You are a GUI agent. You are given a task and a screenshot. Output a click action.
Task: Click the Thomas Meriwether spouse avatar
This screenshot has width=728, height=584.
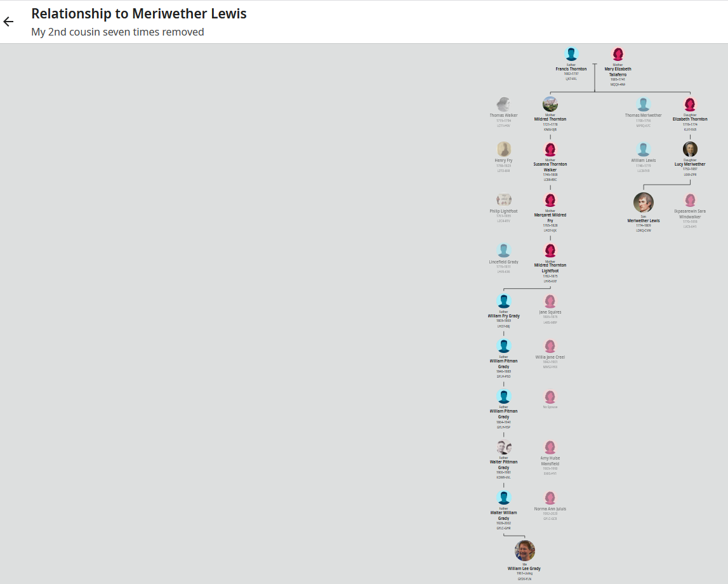coord(644,104)
